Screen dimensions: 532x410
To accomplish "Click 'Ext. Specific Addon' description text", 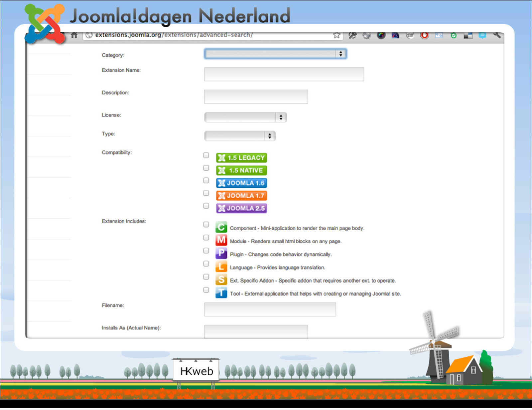I will [313, 281].
